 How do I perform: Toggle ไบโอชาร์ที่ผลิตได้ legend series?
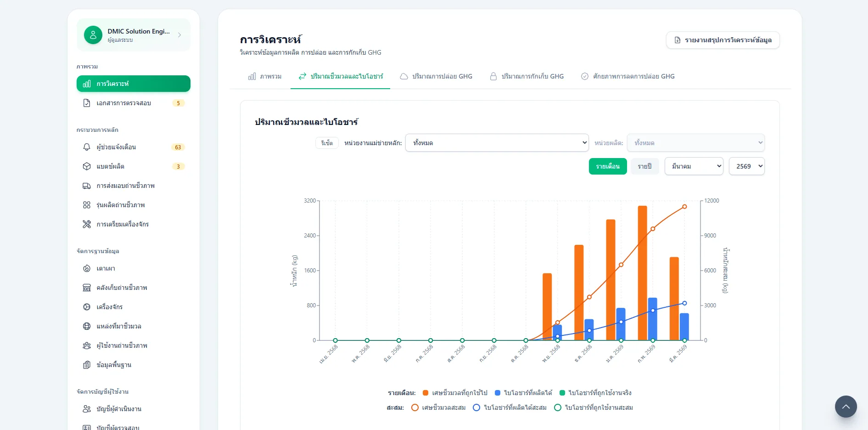524,393
